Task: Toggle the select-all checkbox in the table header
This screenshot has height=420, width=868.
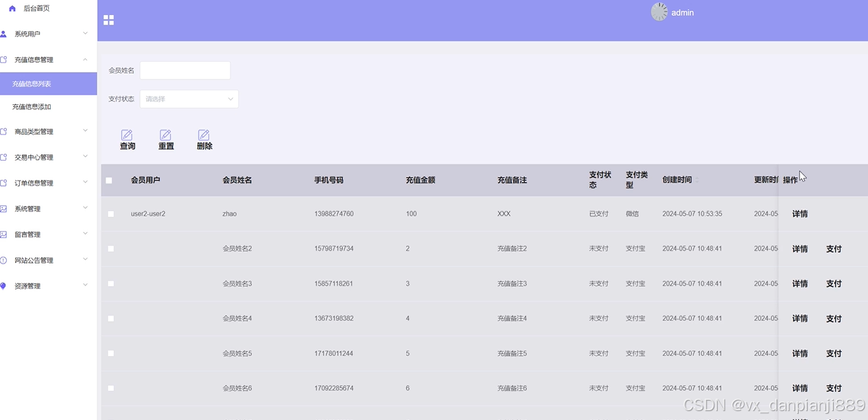Action: [x=109, y=180]
